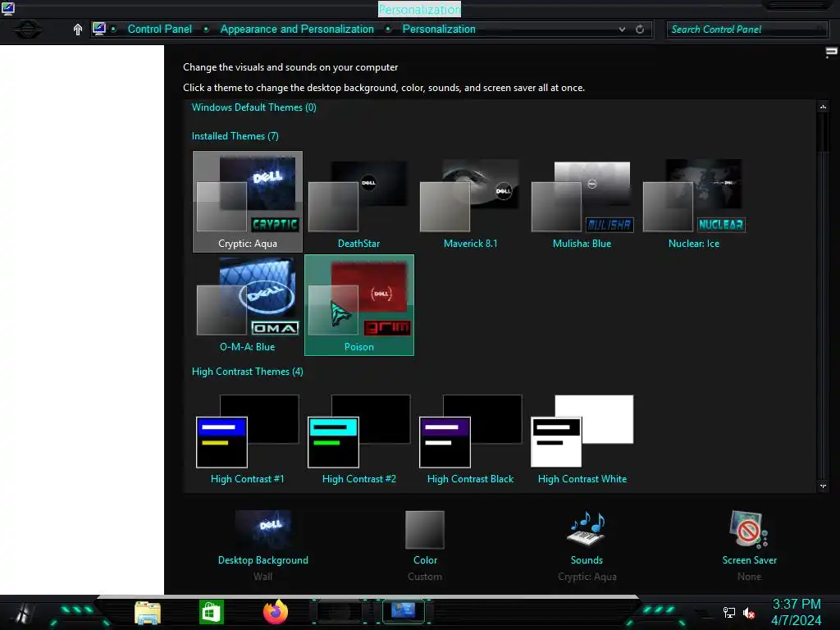
Task: Click theme list scroll down arrow
Action: coord(823,486)
